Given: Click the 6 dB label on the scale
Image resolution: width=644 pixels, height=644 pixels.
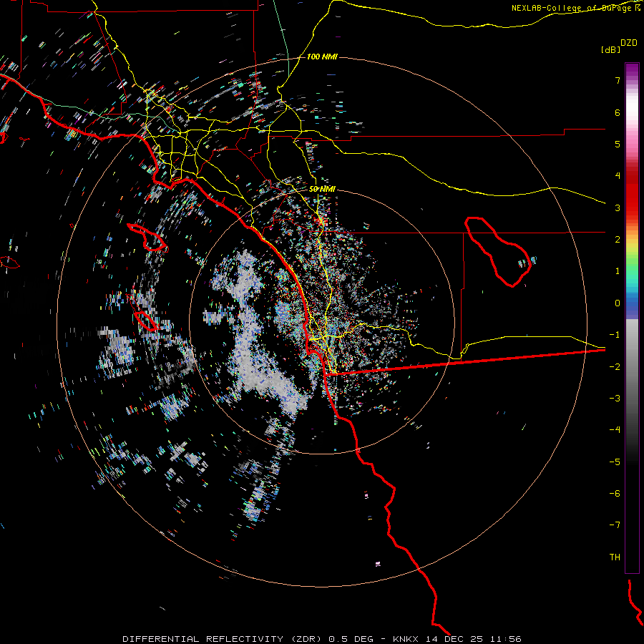Looking at the screenshot, I should pyautogui.click(x=618, y=112).
